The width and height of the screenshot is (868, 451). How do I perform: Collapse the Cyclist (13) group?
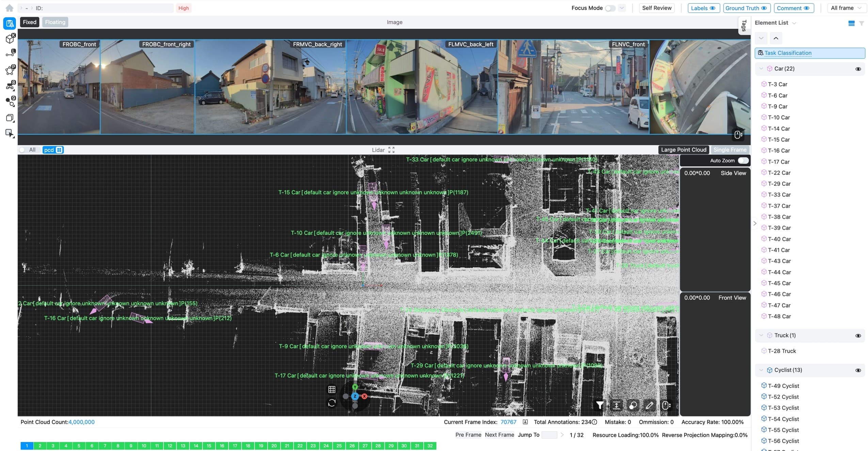761,370
